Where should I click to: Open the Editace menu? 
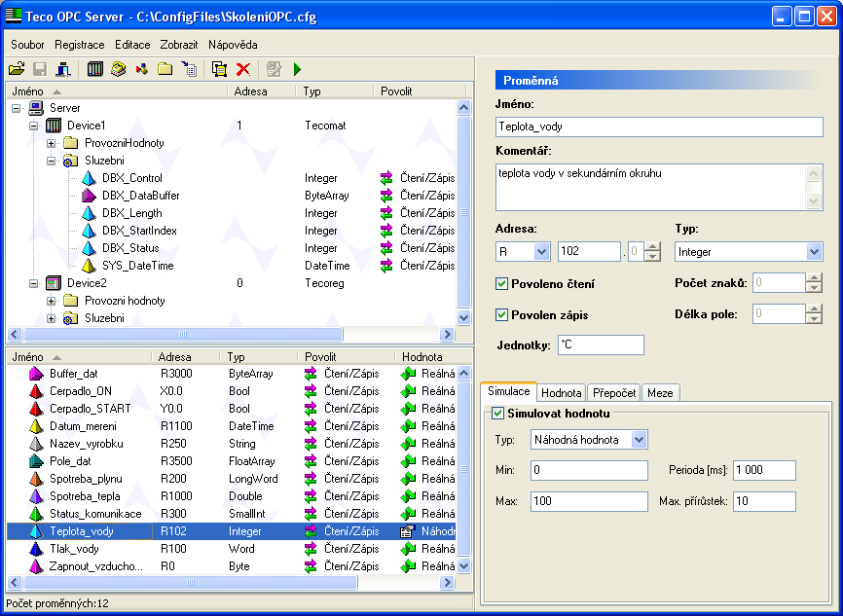[x=132, y=45]
